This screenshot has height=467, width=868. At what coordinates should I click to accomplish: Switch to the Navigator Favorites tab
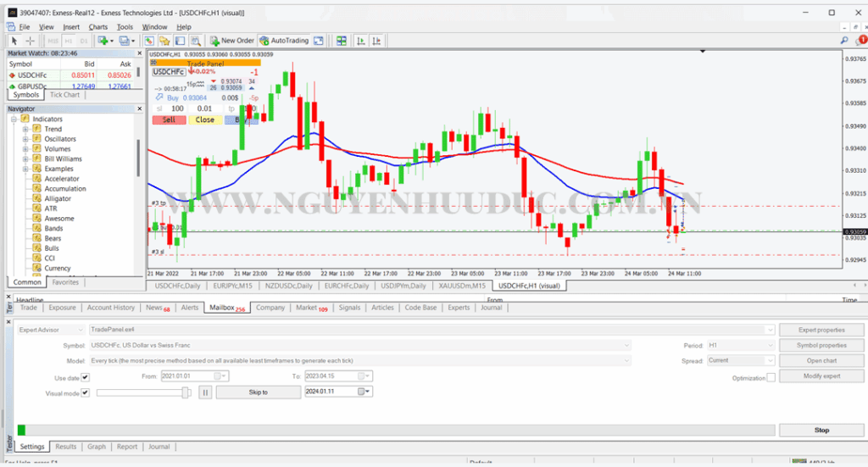65,282
